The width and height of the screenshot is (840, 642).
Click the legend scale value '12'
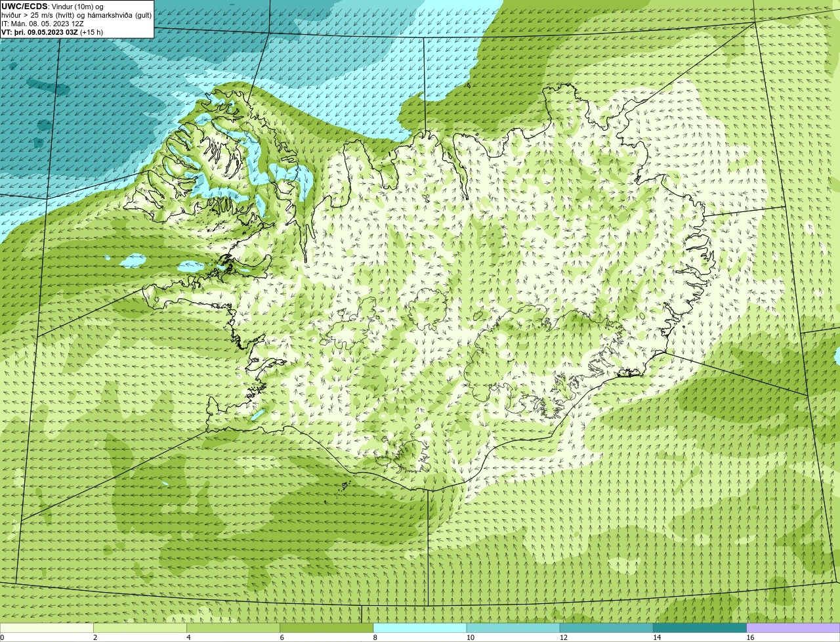tap(564, 637)
